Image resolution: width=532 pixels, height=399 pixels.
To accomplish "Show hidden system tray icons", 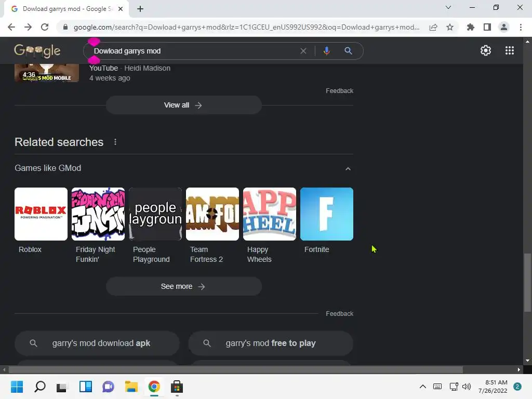I will click(423, 387).
